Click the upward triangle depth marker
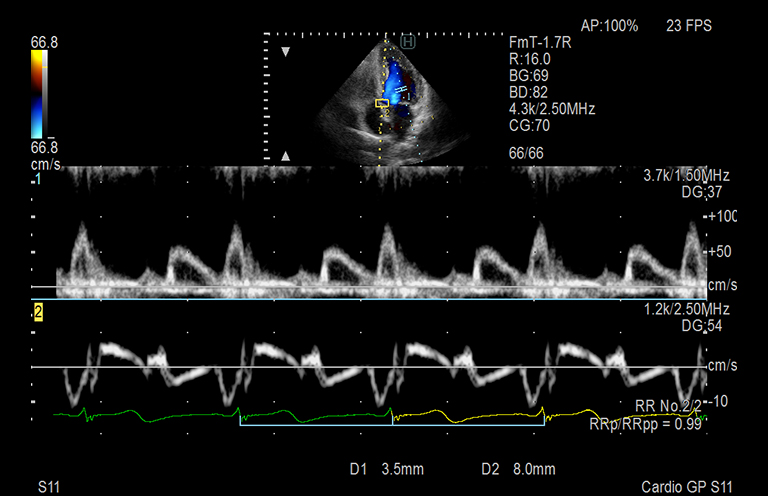This screenshot has width=768, height=496. click(x=286, y=156)
